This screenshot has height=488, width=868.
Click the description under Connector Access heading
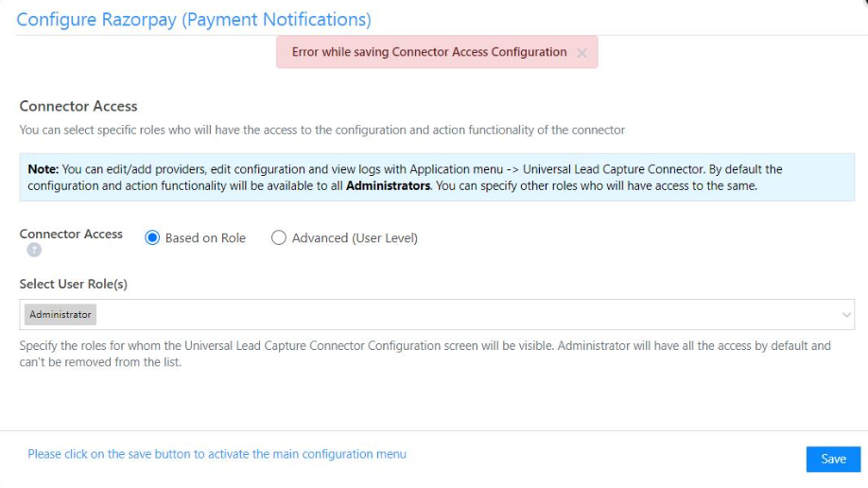tap(321, 130)
